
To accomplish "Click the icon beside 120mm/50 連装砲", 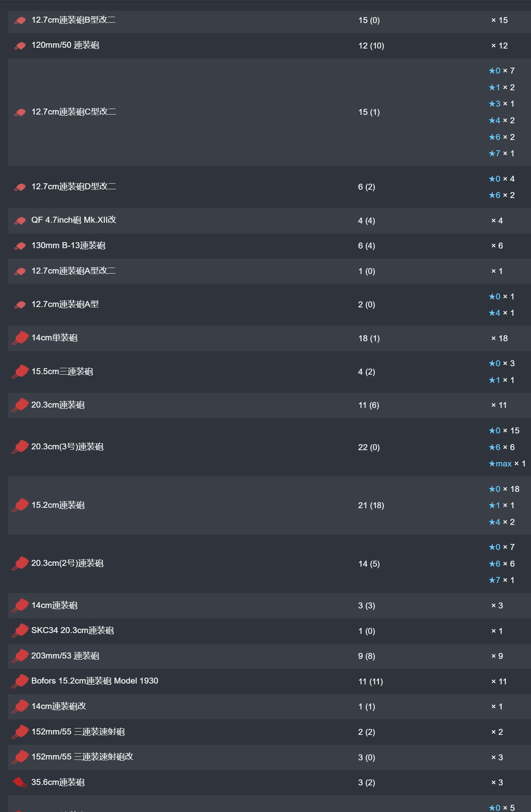I will click(x=20, y=46).
